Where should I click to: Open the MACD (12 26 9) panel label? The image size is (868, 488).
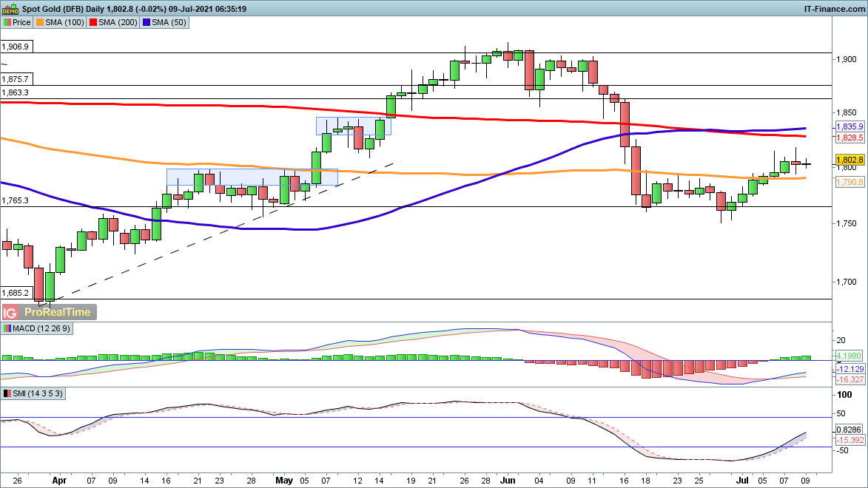click(36, 328)
